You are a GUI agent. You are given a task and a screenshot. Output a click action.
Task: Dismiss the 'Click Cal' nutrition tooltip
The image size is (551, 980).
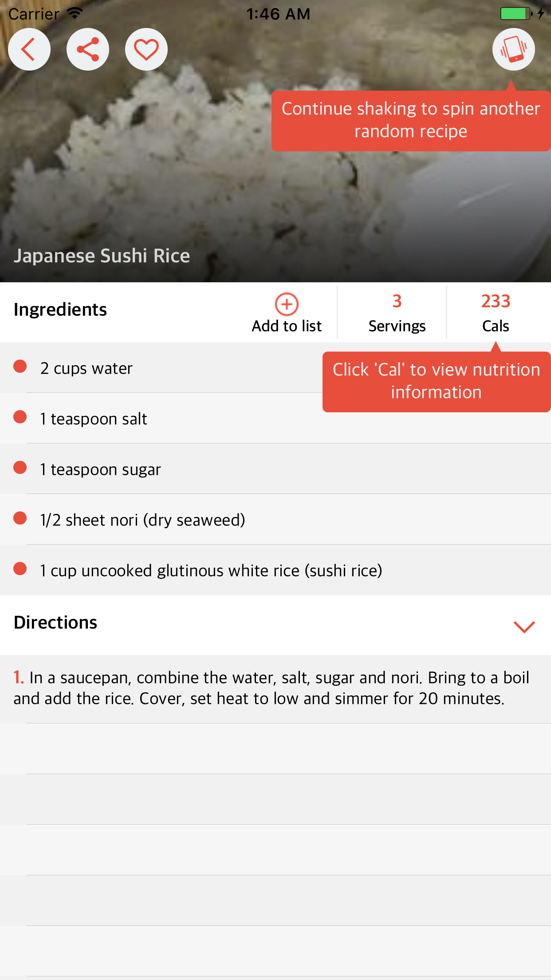[436, 381]
